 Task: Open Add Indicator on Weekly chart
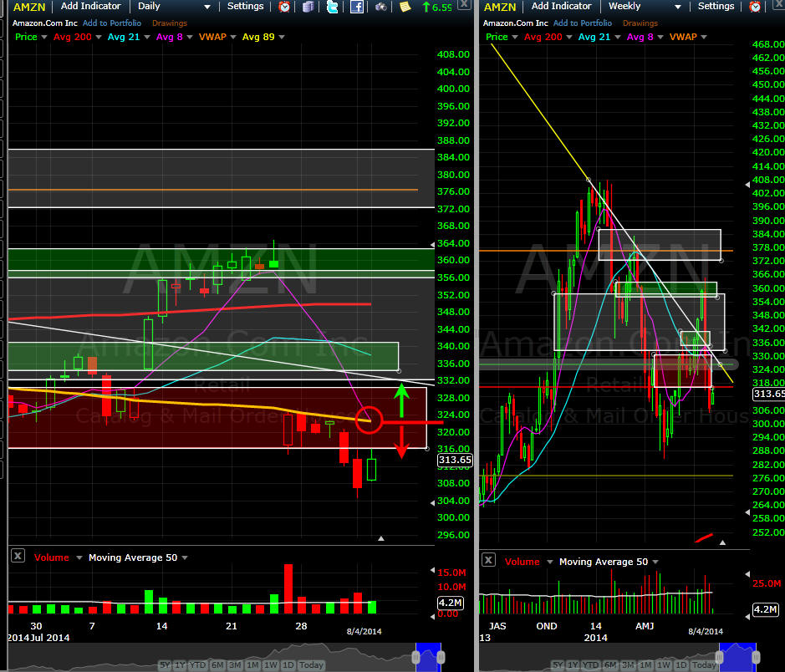click(561, 7)
